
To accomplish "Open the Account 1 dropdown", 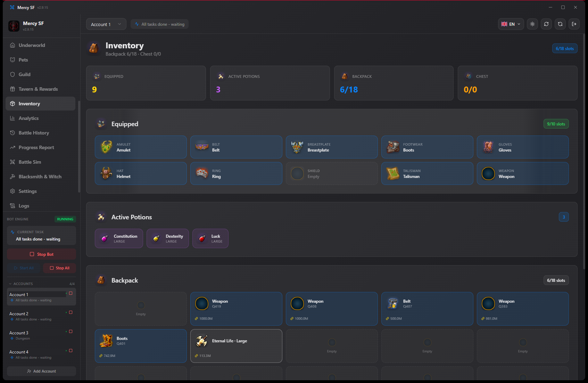I will (106, 24).
